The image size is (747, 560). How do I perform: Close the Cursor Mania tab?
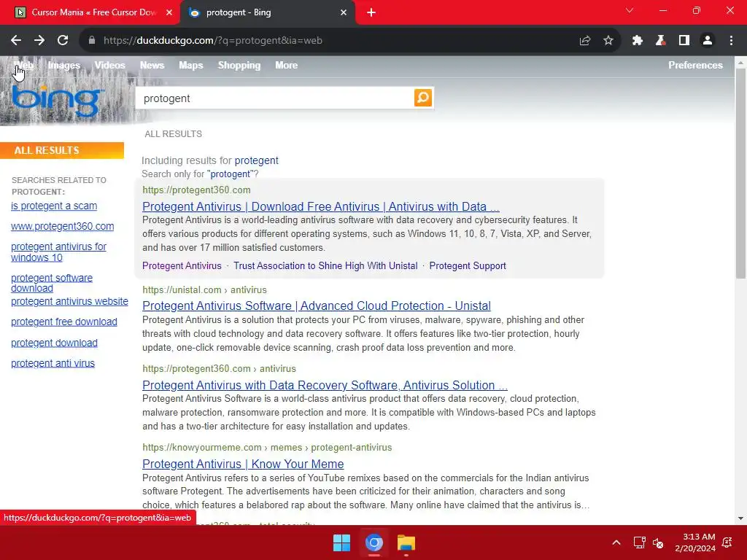[169, 12]
